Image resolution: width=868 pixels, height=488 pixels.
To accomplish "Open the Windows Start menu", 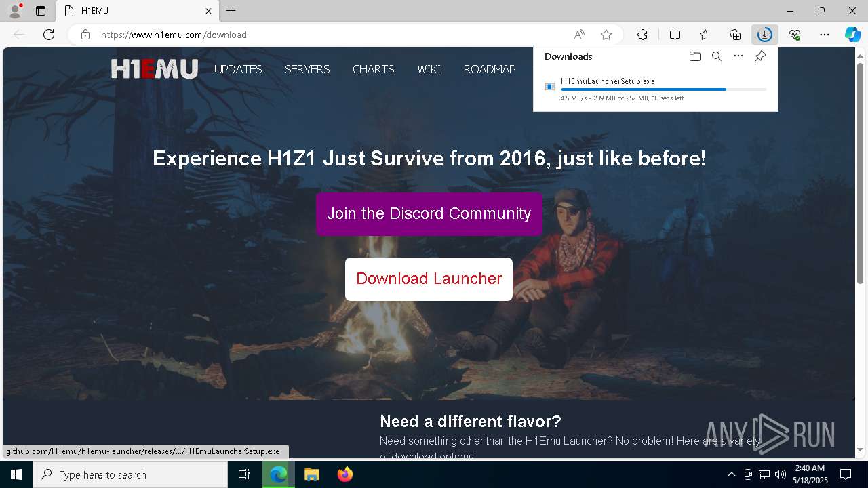I will pos(16,474).
